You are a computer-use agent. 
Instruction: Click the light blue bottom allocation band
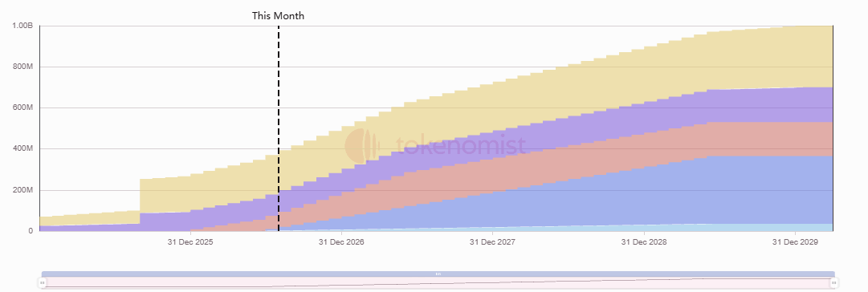(719, 227)
